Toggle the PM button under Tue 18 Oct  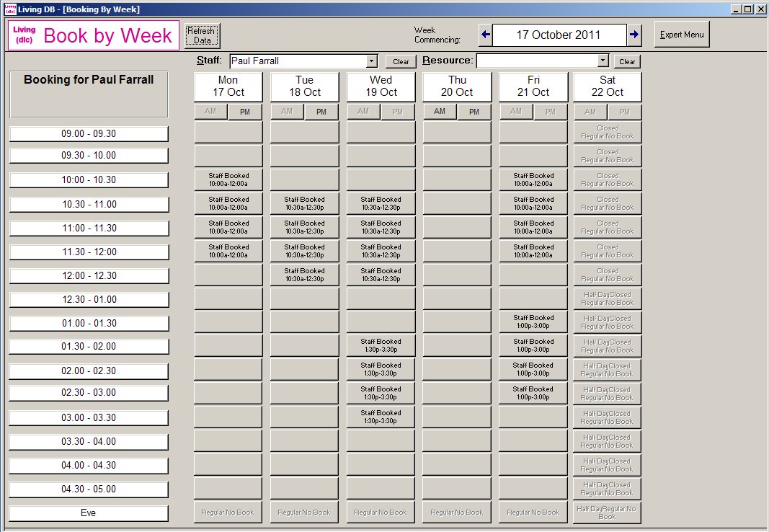321,112
